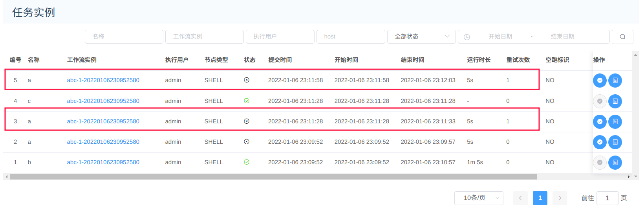The width and height of the screenshot is (644, 207).
Task: Focus the 工作流实例 filter field
Action: [x=205, y=37]
